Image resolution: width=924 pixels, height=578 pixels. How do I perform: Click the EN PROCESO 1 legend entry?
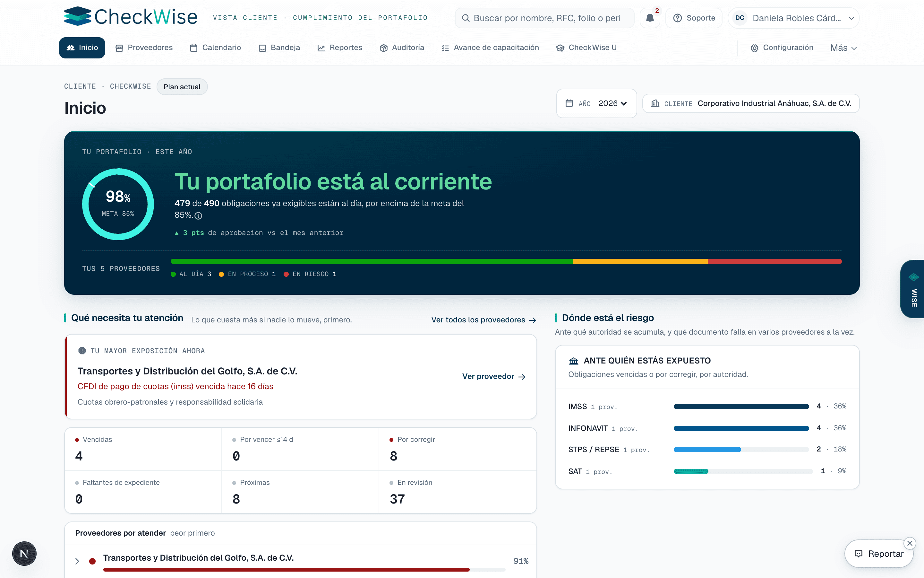(247, 274)
